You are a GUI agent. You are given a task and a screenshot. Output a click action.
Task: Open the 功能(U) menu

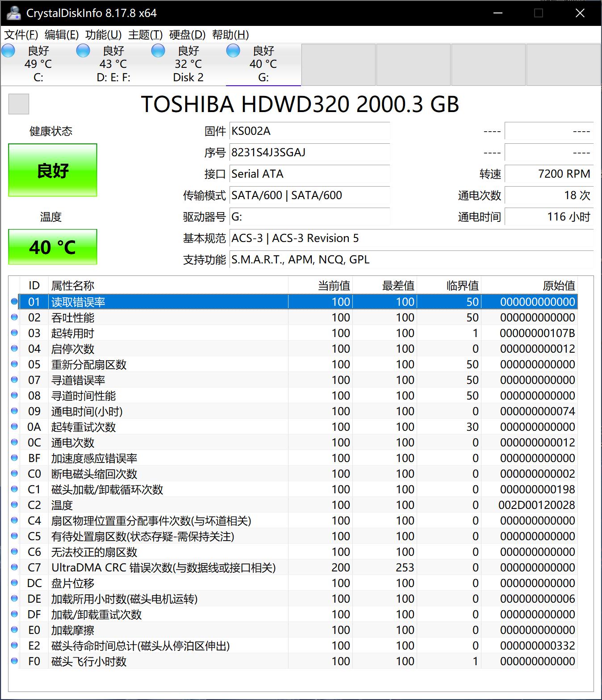click(103, 35)
